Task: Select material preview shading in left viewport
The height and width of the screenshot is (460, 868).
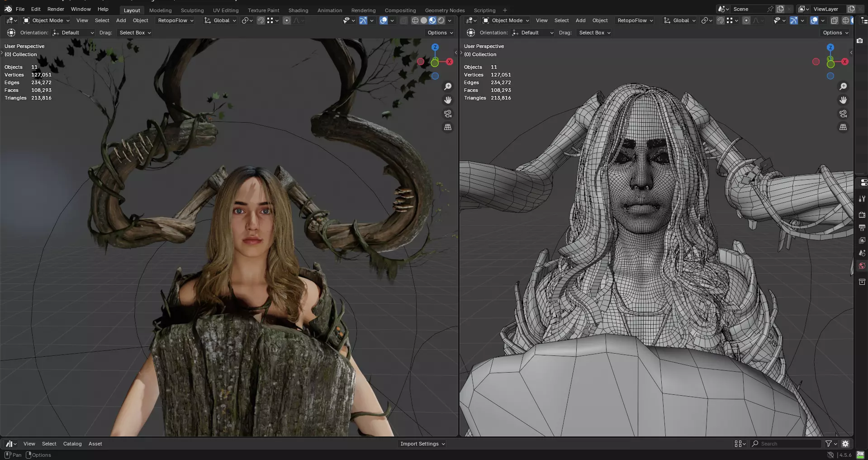Action: pyautogui.click(x=432, y=20)
